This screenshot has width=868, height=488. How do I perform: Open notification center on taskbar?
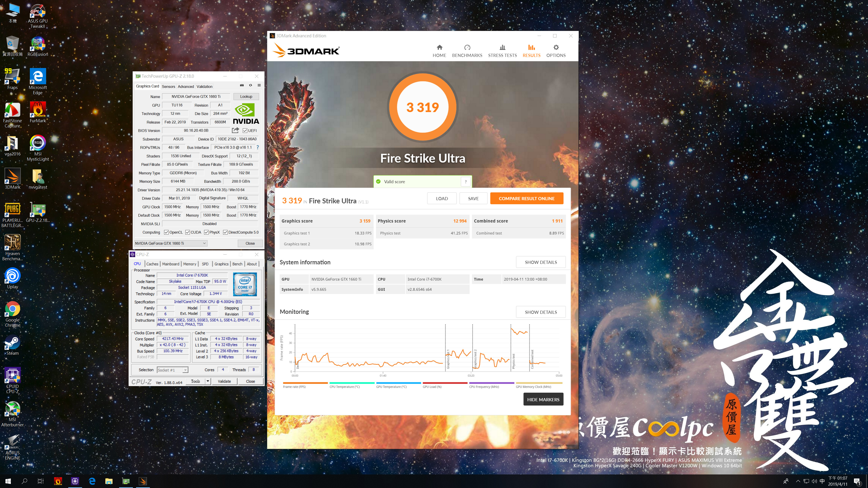857,481
